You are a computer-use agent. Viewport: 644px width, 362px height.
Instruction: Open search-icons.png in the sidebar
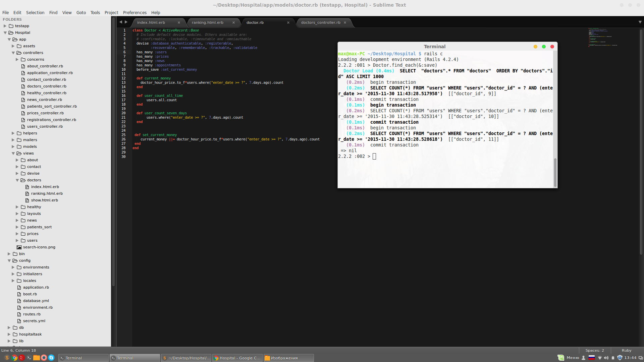tap(39, 247)
